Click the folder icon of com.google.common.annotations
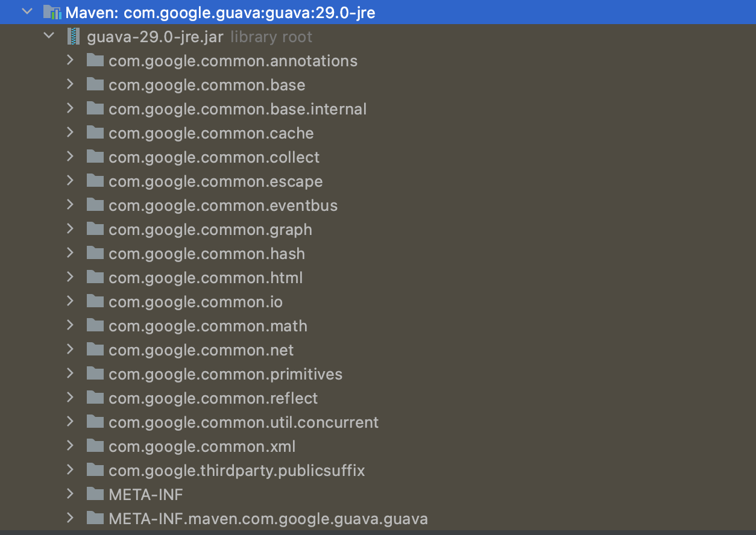The width and height of the screenshot is (756, 535). coord(95,60)
